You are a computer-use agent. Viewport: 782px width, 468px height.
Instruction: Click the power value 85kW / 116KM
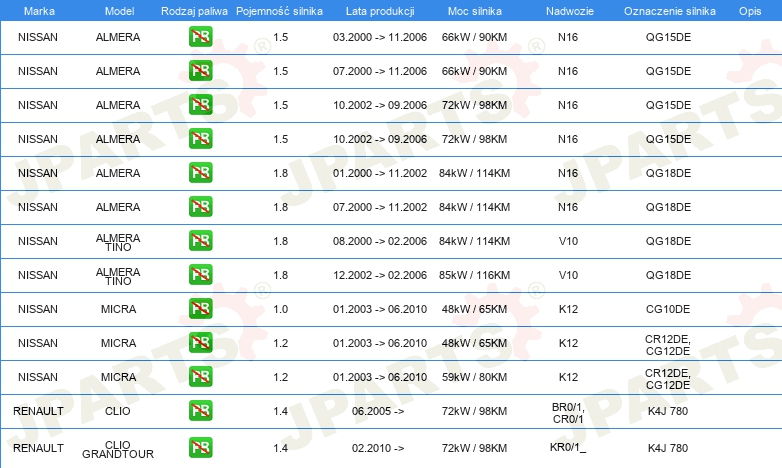pos(474,275)
